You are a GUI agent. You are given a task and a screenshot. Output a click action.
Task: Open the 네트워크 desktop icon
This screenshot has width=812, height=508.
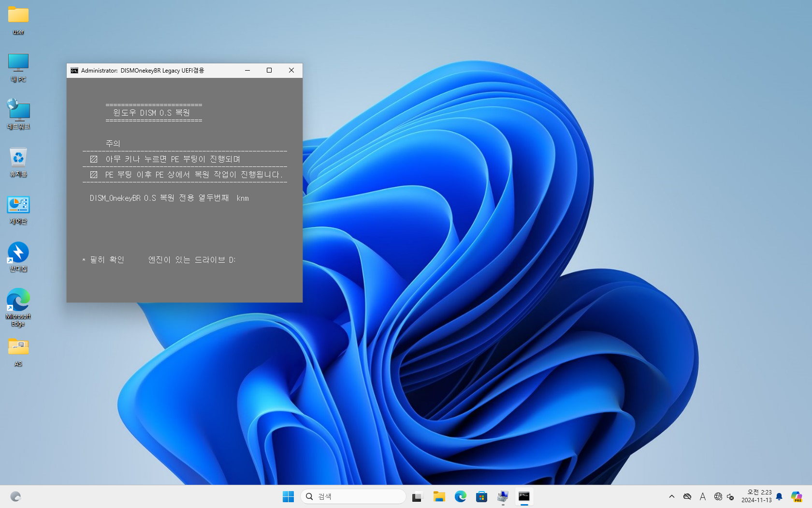[18, 115]
